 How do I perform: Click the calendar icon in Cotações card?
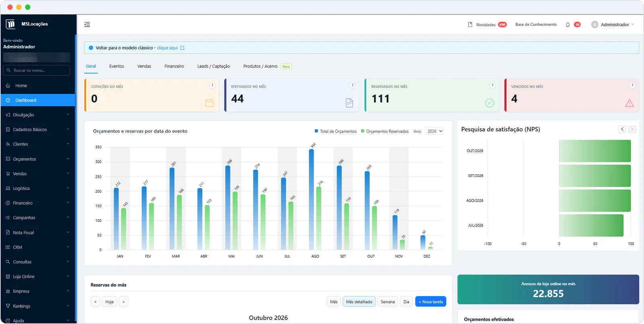[209, 103]
